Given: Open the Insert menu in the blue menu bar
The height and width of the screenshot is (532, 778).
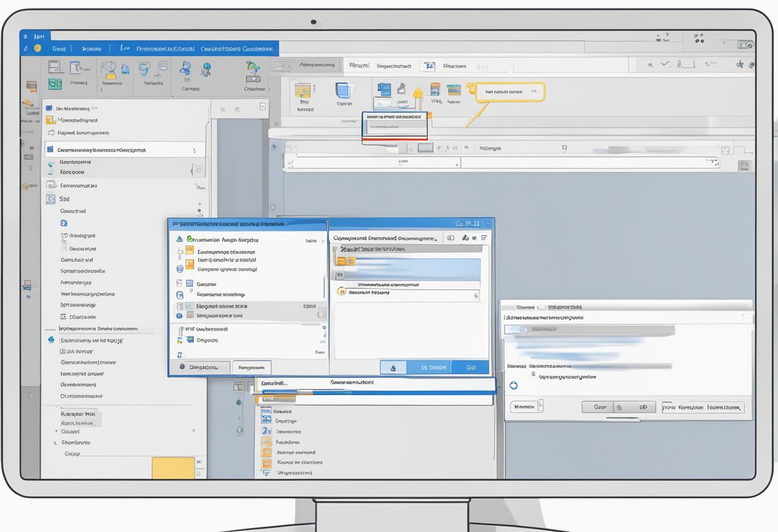Looking at the screenshot, I should (x=92, y=49).
